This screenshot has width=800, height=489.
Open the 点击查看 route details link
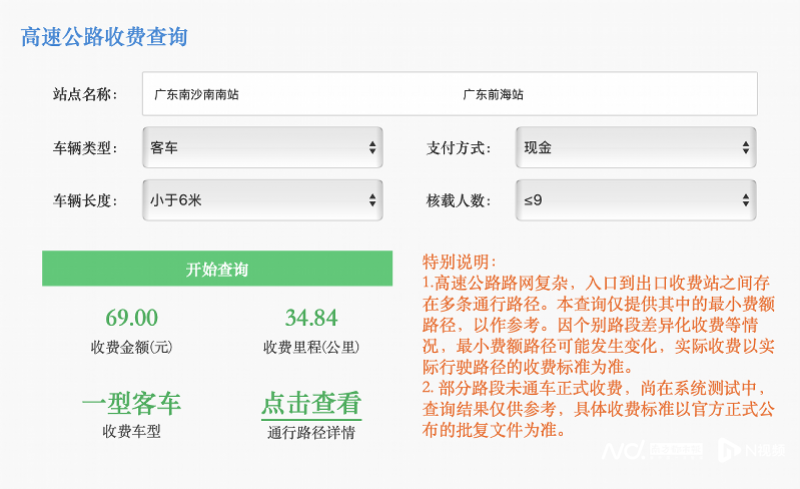coord(310,404)
